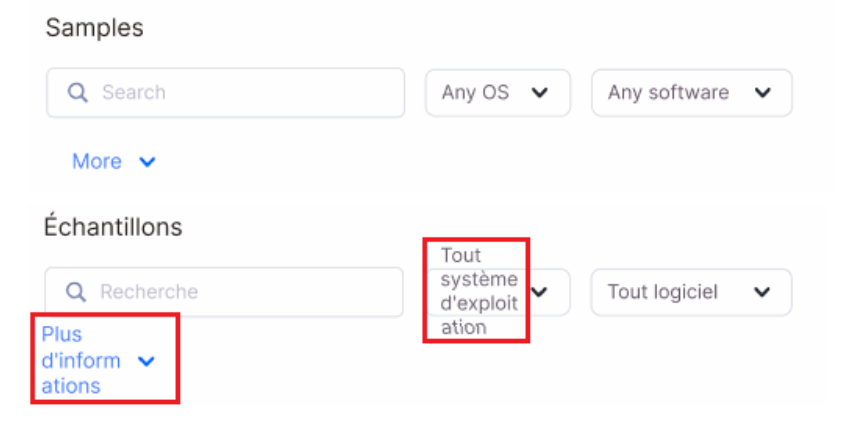Click the Search placeholder text
Screen dimensions: 862x431
point(134,93)
